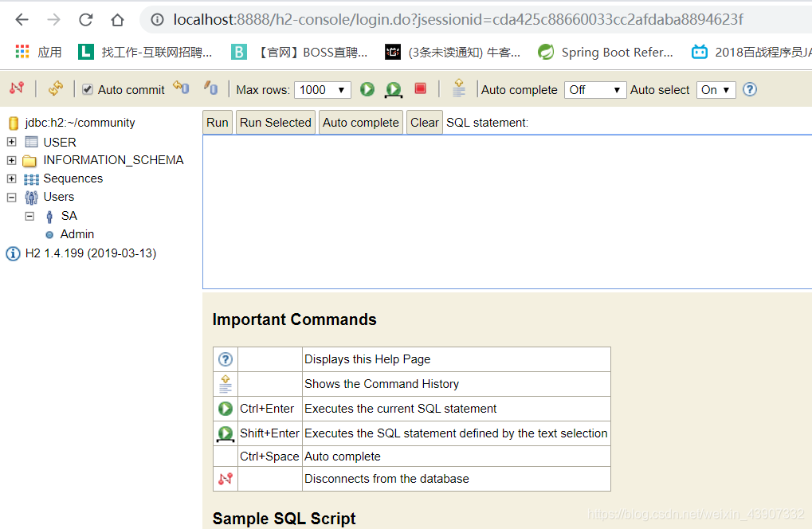Expand the USER table node

(11, 142)
